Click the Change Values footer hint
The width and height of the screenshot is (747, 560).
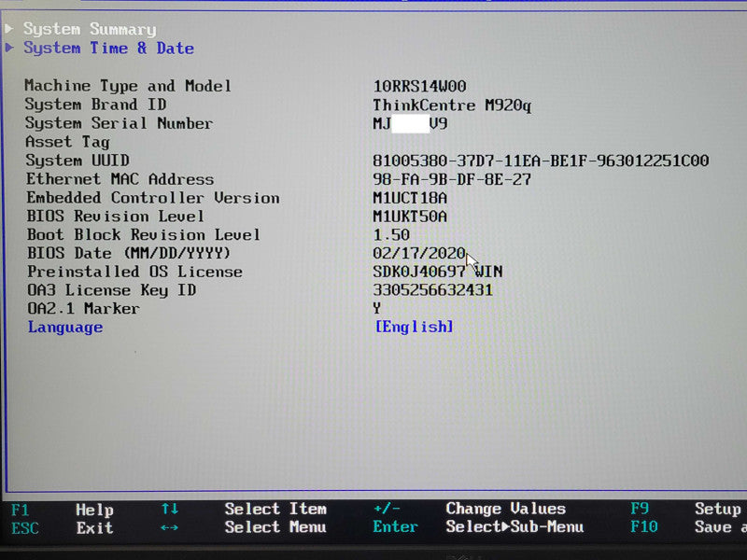505,509
